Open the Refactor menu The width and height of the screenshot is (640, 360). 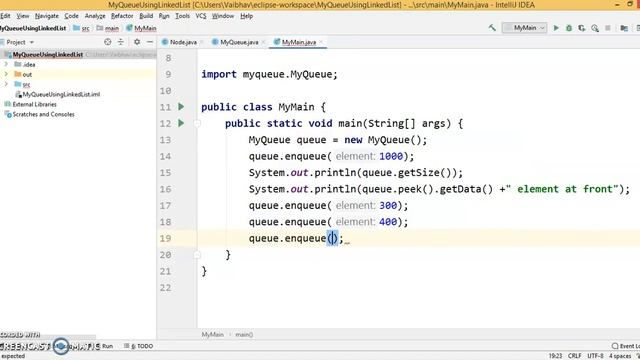[122, 16]
